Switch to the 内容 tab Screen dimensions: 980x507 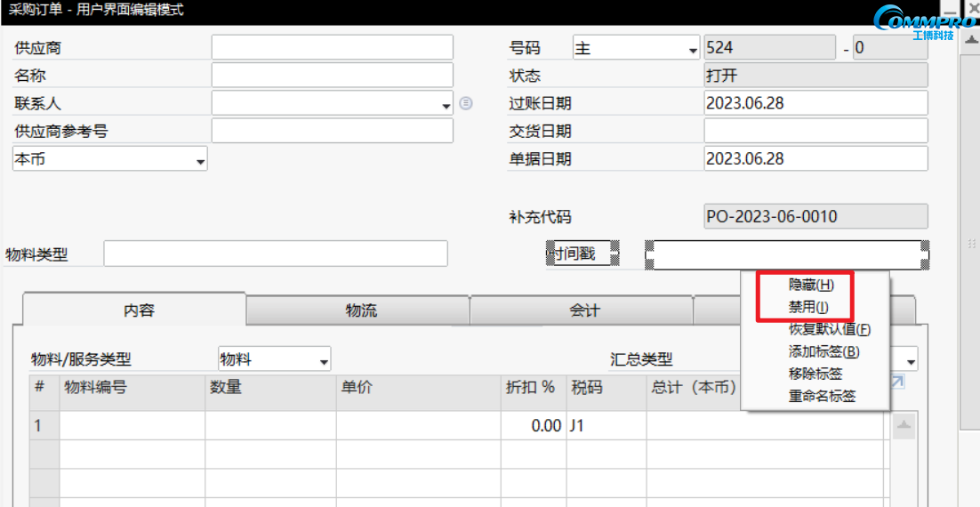point(134,310)
